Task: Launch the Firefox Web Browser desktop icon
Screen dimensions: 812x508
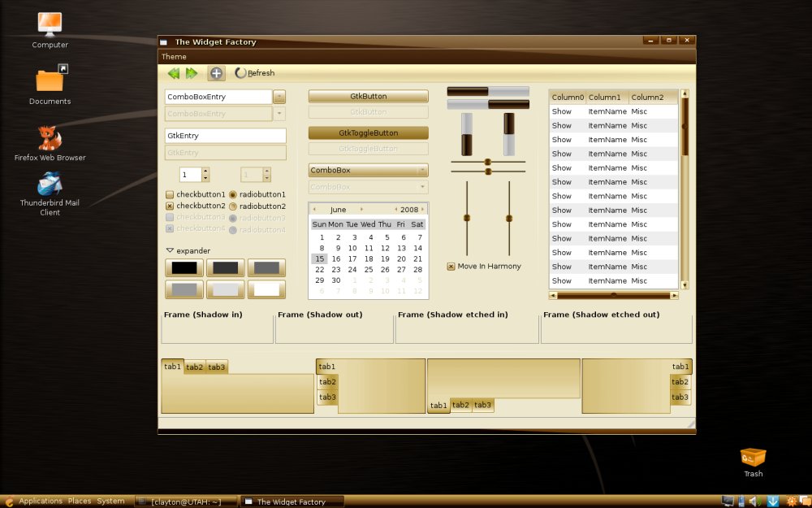Action: point(50,138)
